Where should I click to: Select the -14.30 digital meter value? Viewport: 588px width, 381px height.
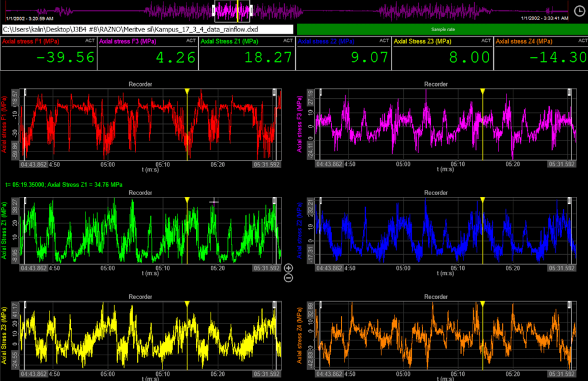[558, 57]
